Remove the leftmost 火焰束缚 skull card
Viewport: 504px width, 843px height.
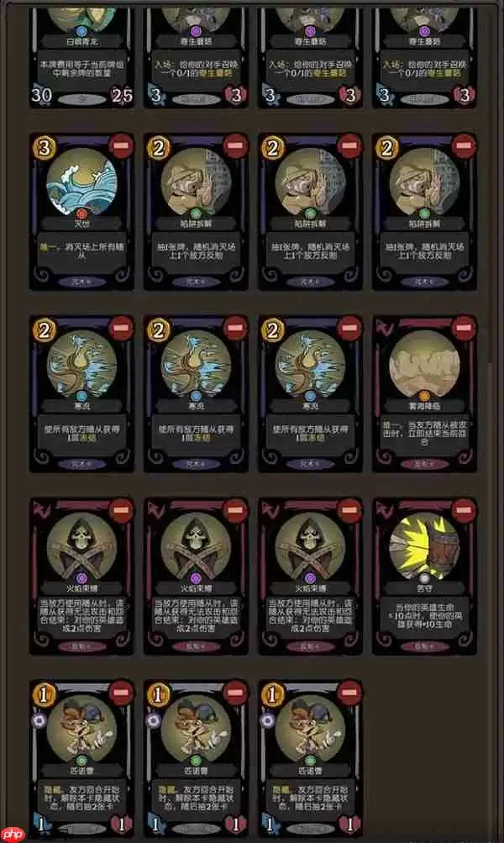(122, 510)
